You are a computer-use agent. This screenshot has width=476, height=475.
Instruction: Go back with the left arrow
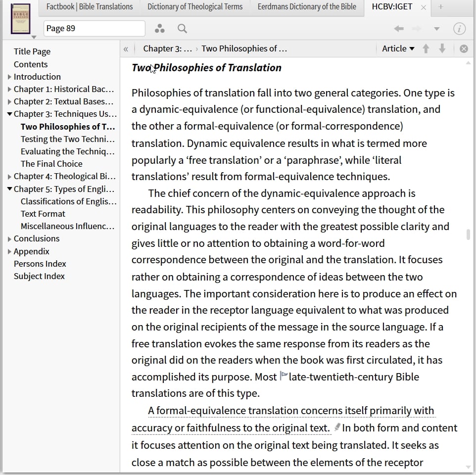(x=399, y=29)
